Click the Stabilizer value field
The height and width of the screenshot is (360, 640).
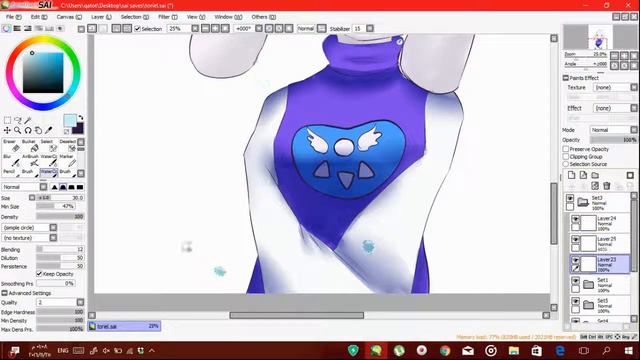tap(358, 29)
